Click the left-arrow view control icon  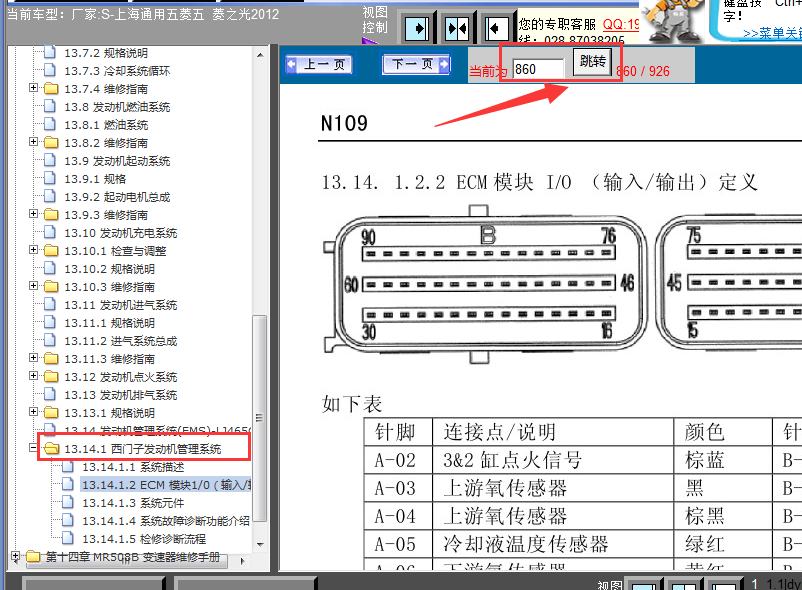(x=497, y=28)
